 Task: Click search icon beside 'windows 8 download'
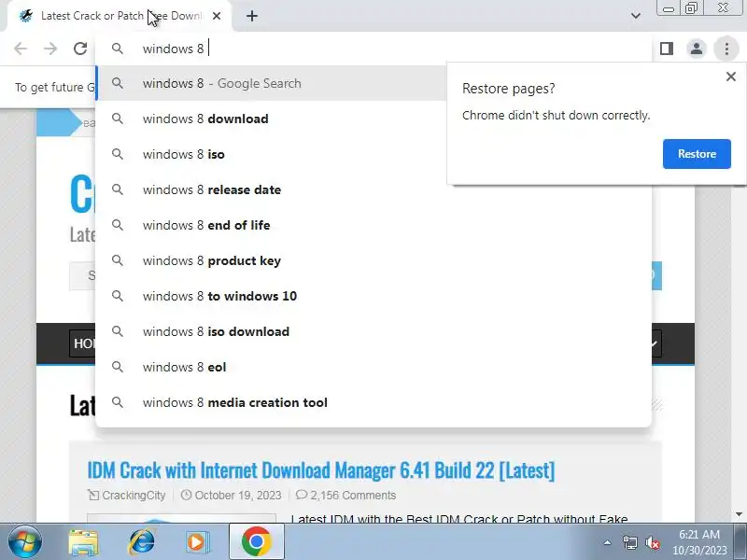tap(118, 119)
